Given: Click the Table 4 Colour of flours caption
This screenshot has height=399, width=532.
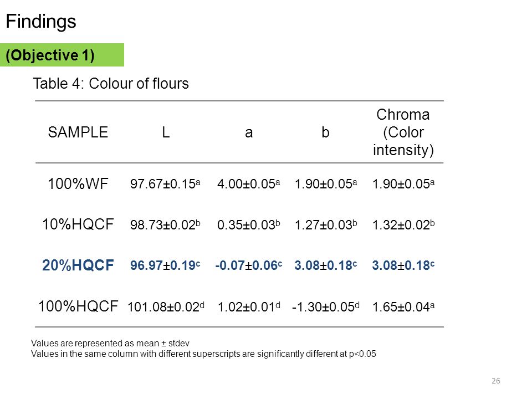Looking at the screenshot, I should (x=111, y=84).
